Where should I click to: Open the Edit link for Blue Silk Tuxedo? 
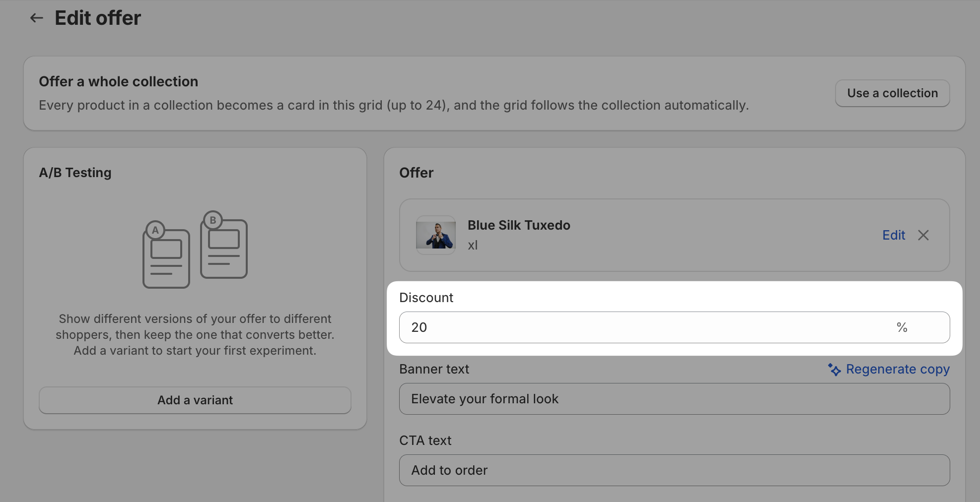pyautogui.click(x=894, y=235)
